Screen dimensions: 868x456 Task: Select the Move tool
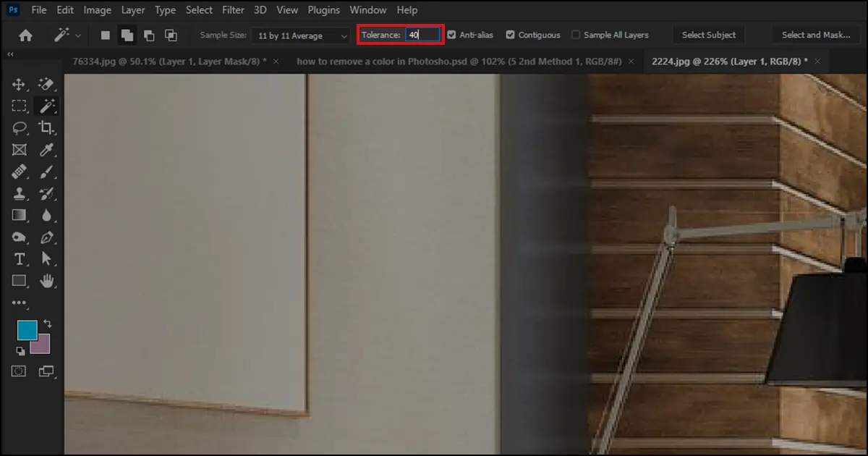(x=20, y=85)
